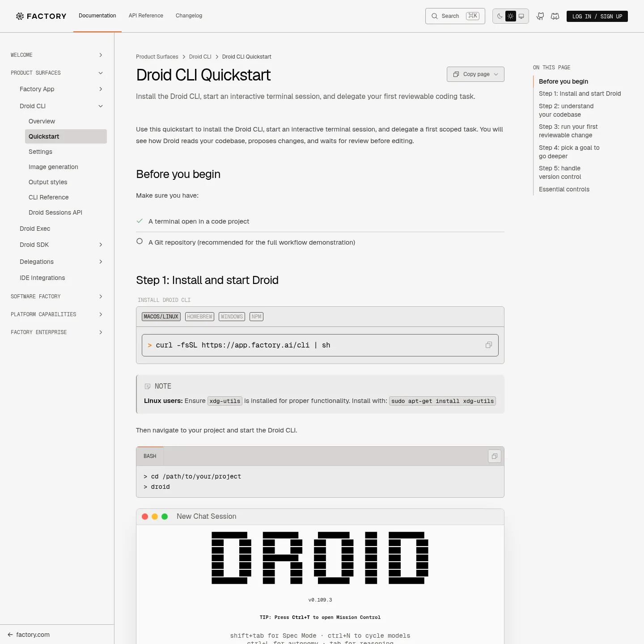Screen dimensions: 644x644
Task: Toggle the terminal open checklist checkmark
Action: (140, 221)
